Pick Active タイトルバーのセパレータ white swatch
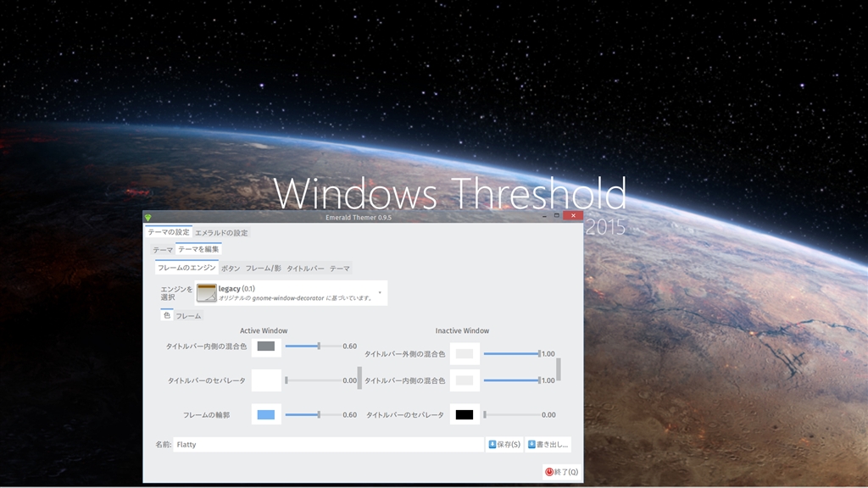The width and height of the screenshot is (868, 488). [x=266, y=380]
